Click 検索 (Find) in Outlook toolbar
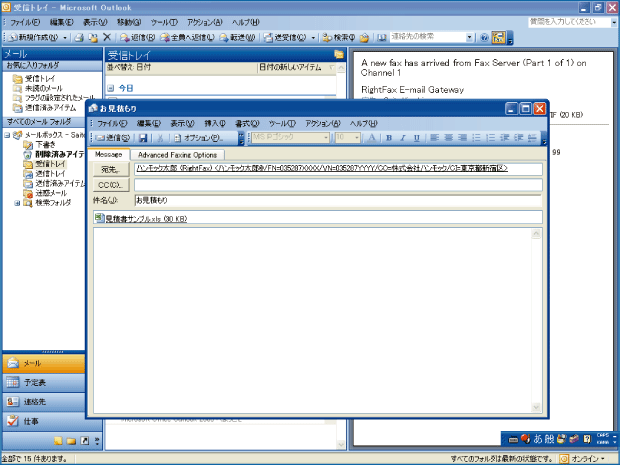 click(x=339, y=38)
